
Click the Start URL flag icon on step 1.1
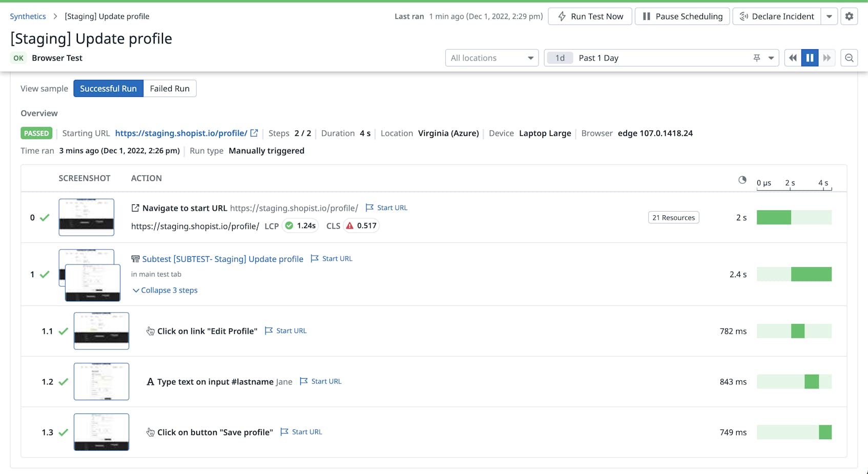269,331
